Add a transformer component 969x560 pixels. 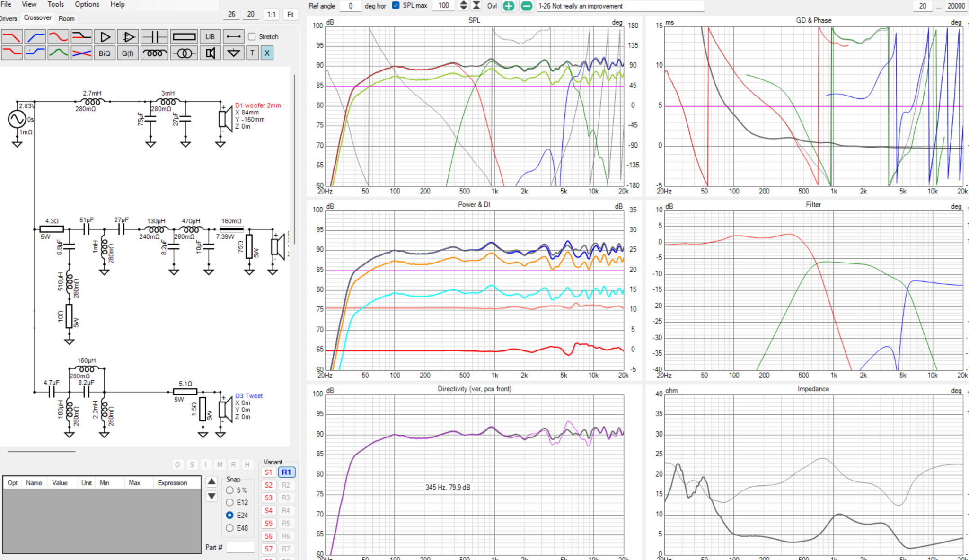pos(184,53)
